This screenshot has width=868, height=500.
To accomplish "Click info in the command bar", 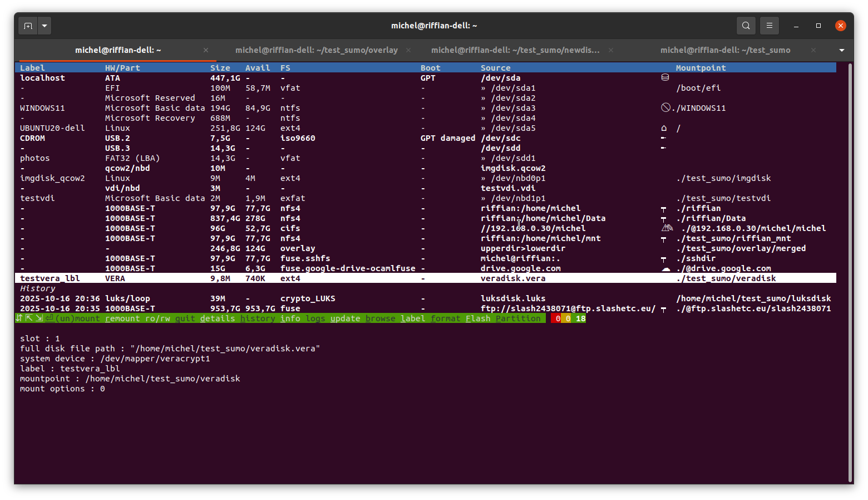I will 290,318.
